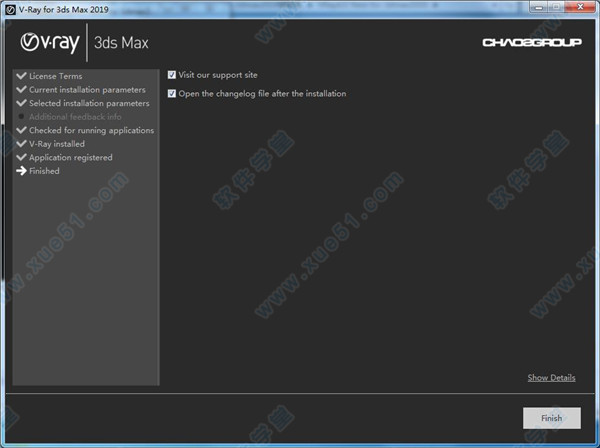Select Additional feedback info step
The height and width of the screenshot is (448, 600).
coord(75,117)
